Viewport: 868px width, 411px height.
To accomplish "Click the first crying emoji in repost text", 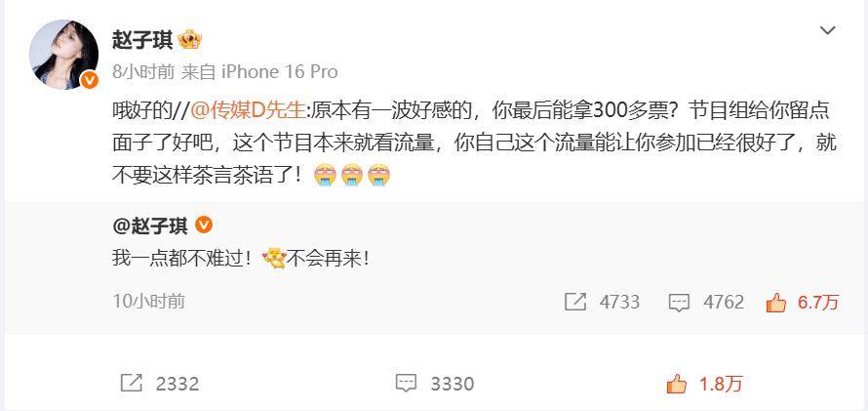I will point(325,176).
